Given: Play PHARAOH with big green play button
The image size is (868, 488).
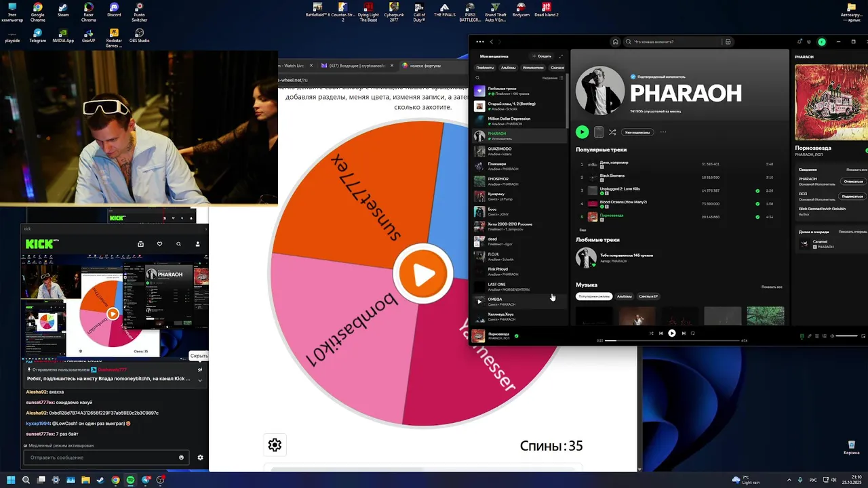Looking at the screenshot, I should click(582, 132).
